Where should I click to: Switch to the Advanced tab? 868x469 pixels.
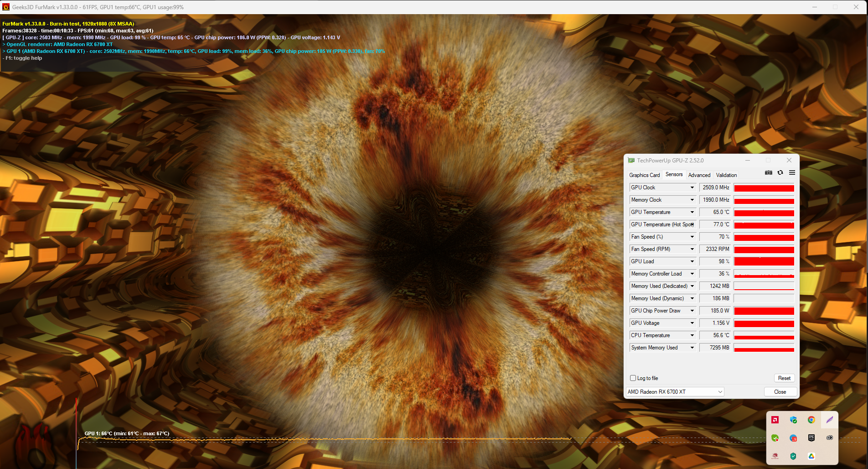[x=699, y=175]
